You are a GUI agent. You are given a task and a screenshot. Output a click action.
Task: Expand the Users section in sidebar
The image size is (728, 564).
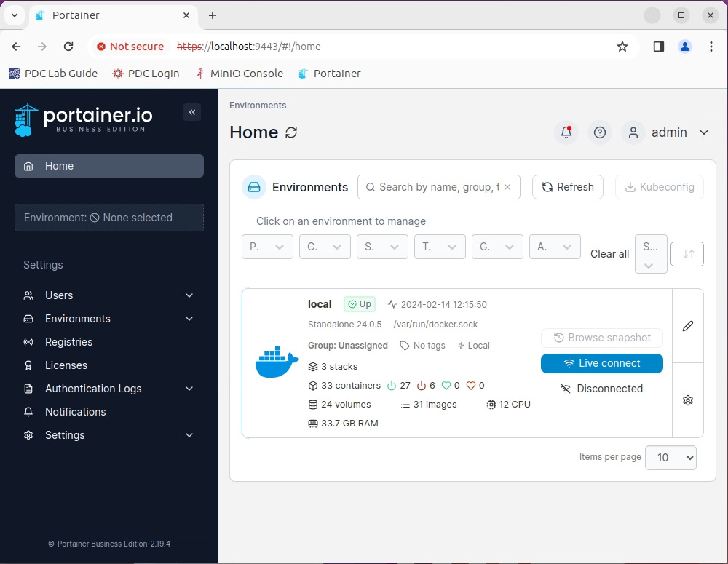(x=189, y=295)
